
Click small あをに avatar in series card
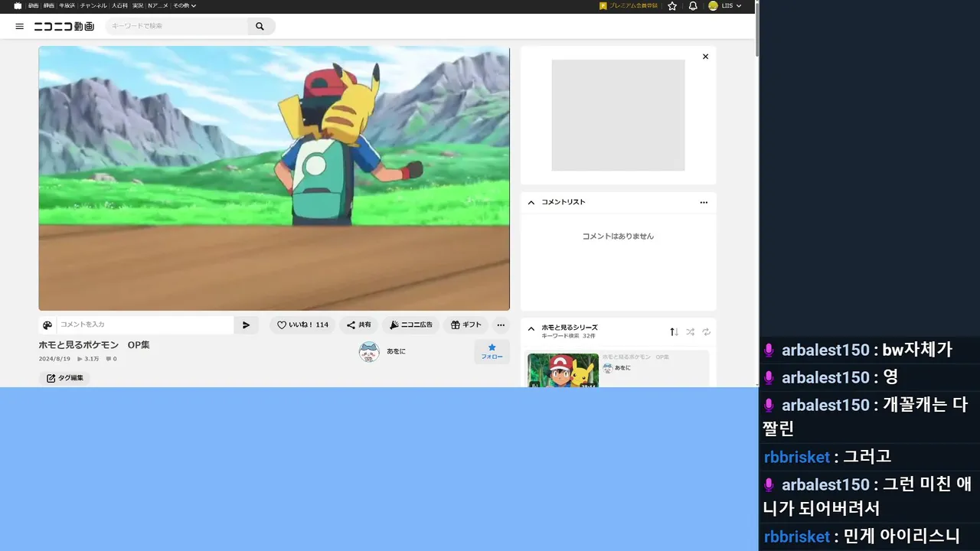607,368
